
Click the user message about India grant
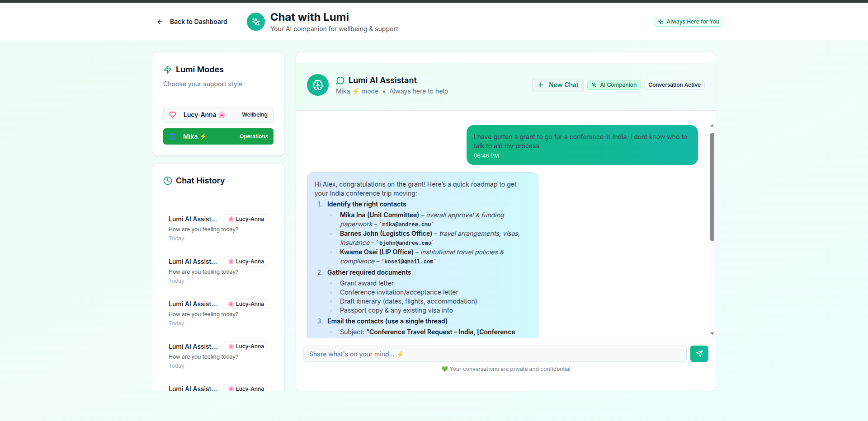point(582,145)
